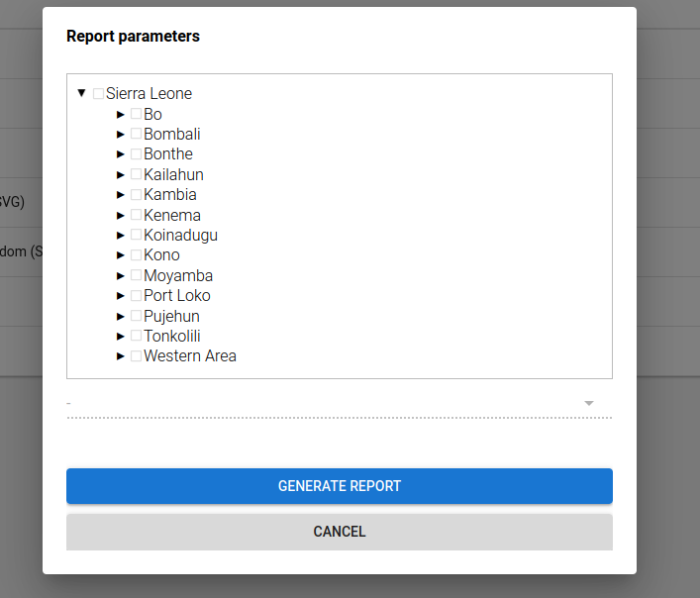
Task: Expand the Kailahun district node
Action: (x=120, y=174)
